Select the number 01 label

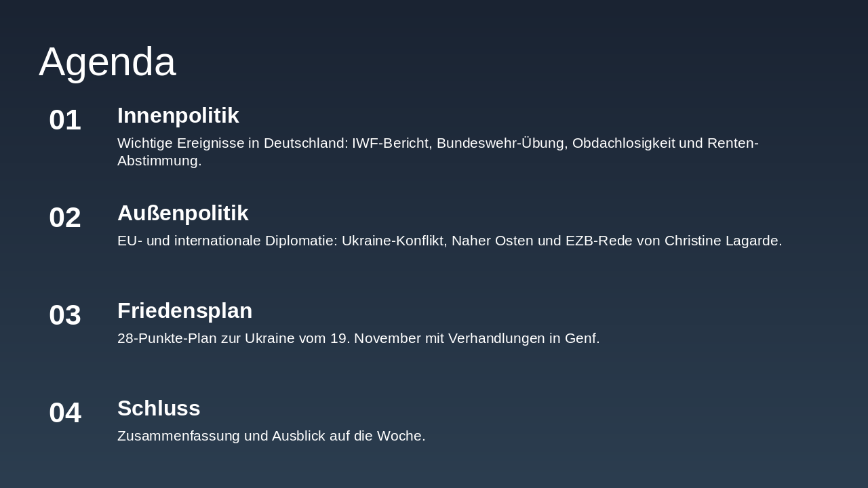[65, 120]
